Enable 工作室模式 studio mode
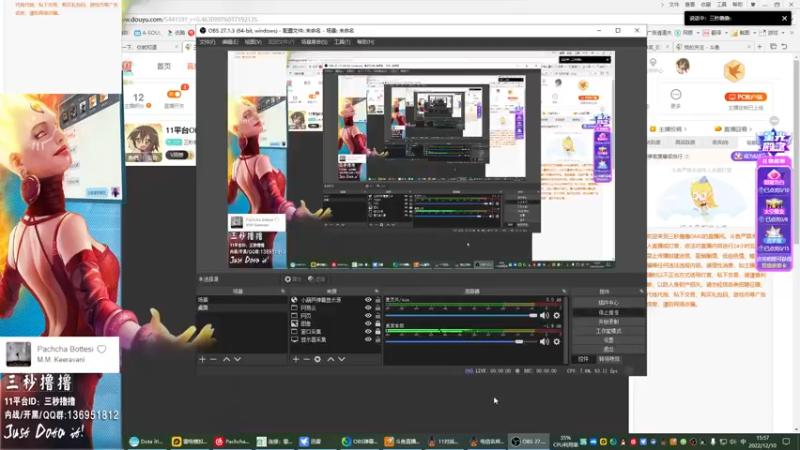The width and height of the screenshot is (800, 450). point(608,331)
